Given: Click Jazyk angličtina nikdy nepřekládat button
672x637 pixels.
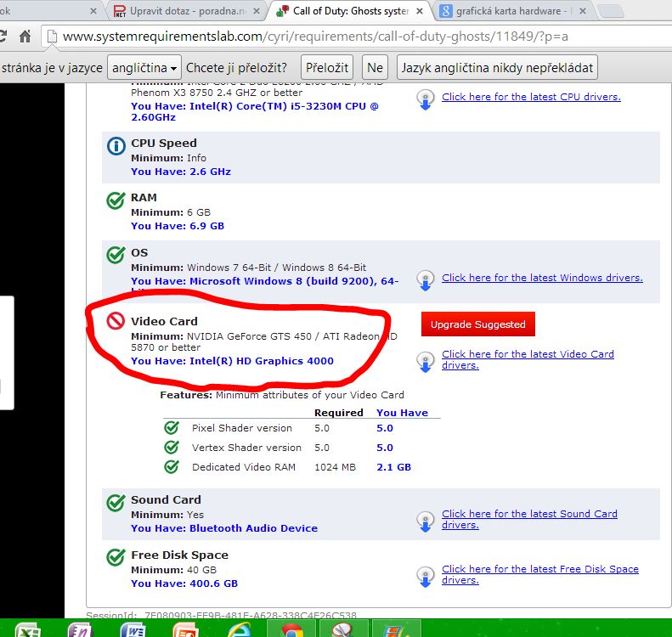Looking at the screenshot, I should click(x=497, y=68).
